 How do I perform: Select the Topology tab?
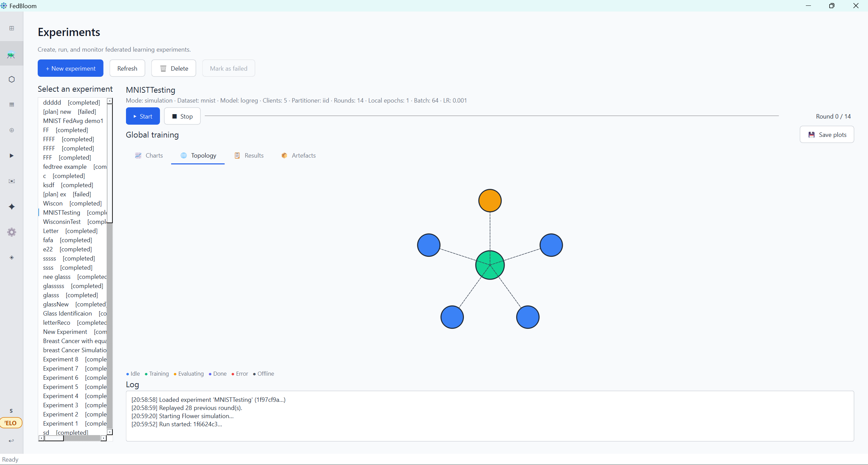pyautogui.click(x=198, y=156)
